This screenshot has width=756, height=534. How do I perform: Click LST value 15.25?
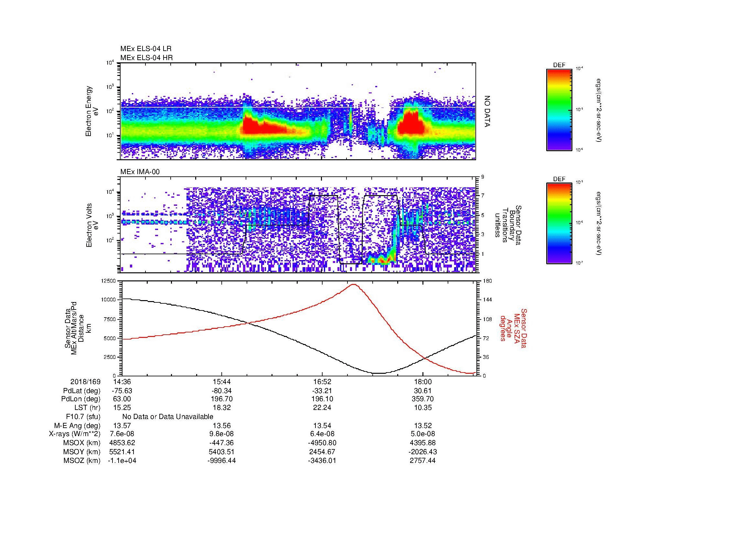(122, 408)
